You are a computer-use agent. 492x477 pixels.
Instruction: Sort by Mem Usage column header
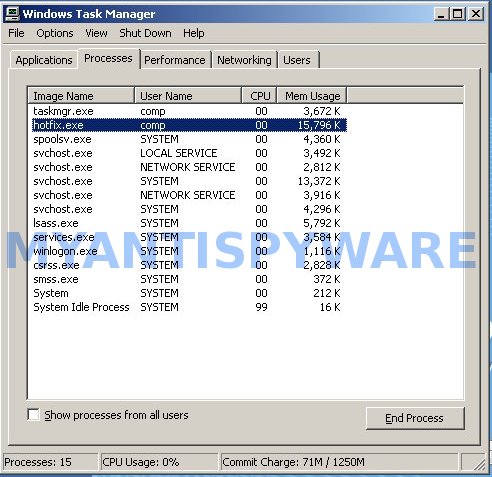(312, 96)
